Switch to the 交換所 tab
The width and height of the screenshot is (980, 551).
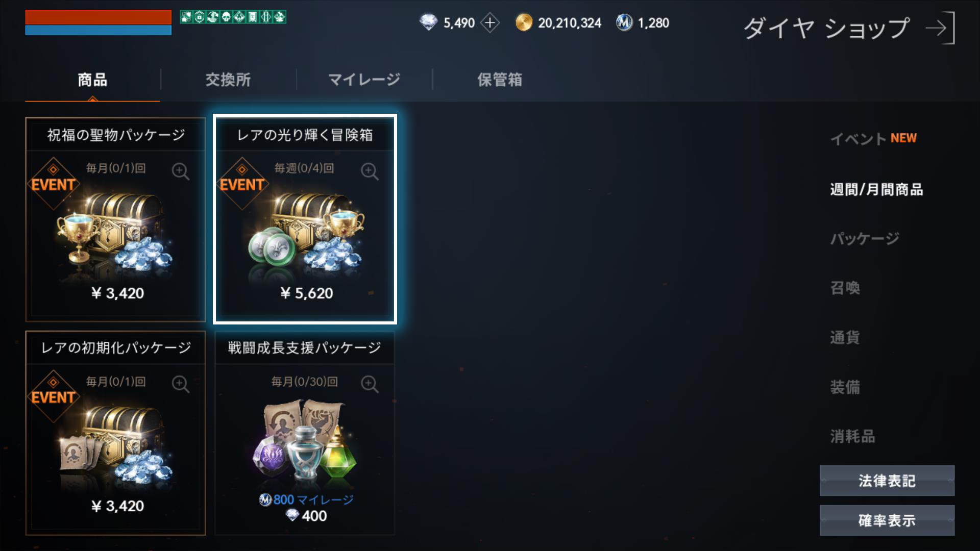pos(228,80)
